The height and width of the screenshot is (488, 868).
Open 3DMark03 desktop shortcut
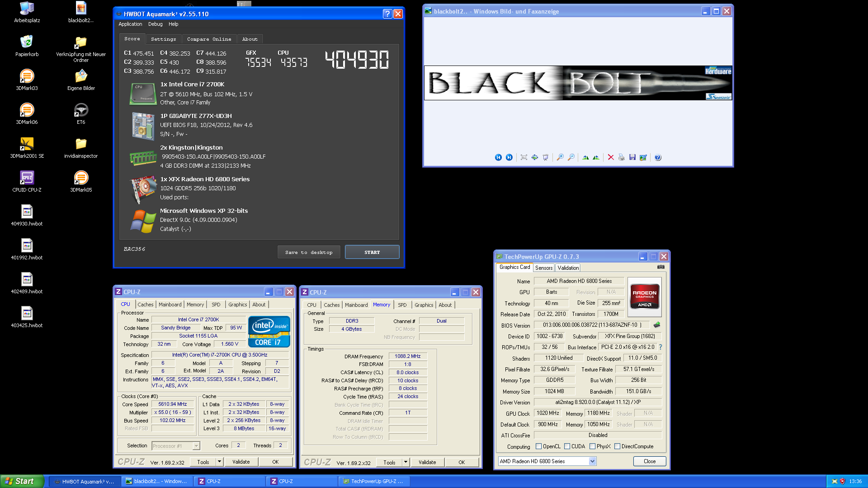click(27, 80)
